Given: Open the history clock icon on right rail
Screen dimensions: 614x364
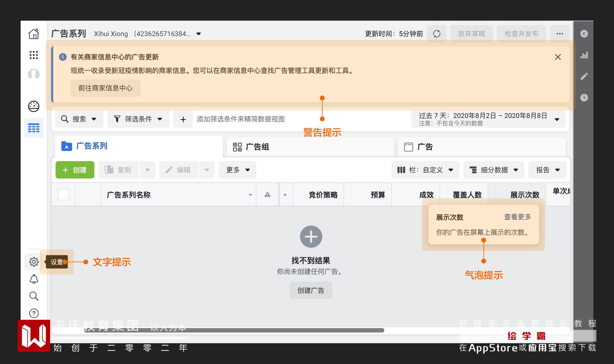Looking at the screenshot, I should coord(584,98).
